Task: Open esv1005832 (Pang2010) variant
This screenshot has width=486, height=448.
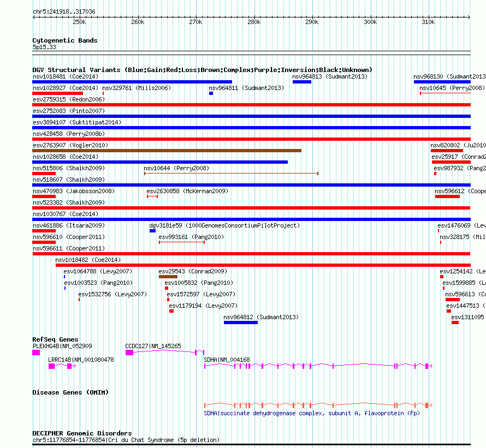Action: click(199, 283)
